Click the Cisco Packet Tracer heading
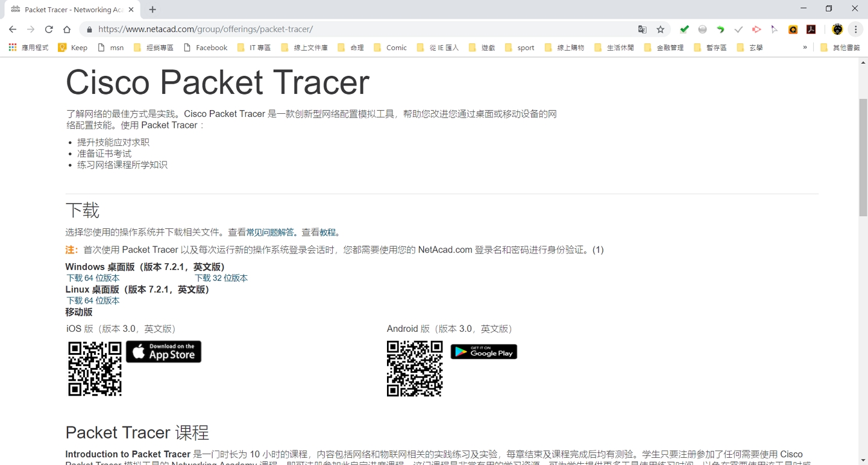 click(x=218, y=82)
